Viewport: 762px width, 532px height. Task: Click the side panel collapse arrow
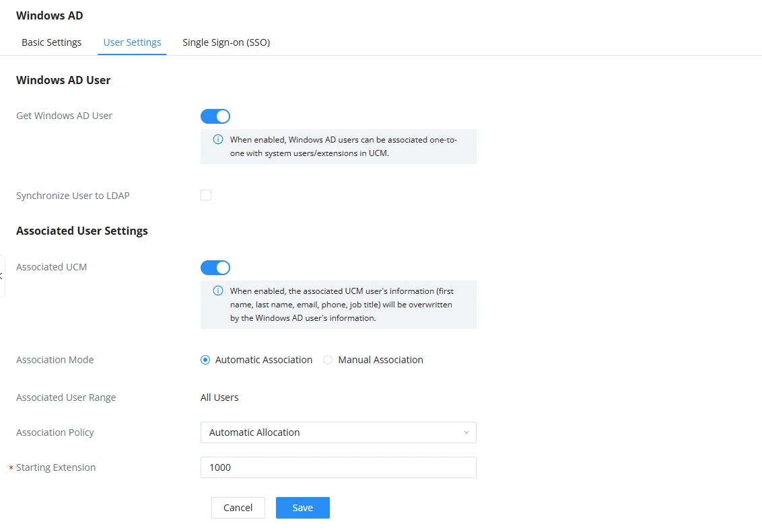(1, 276)
